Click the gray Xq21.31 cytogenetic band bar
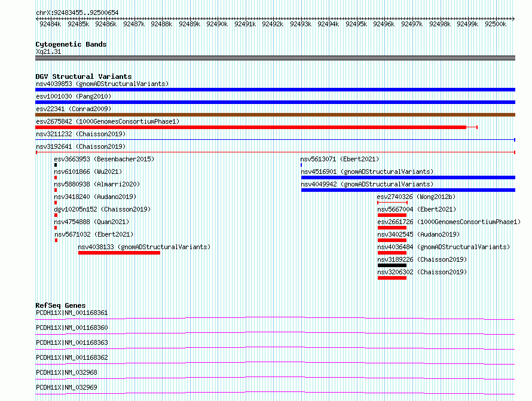The height and width of the screenshot is (401, 532). 275,59
